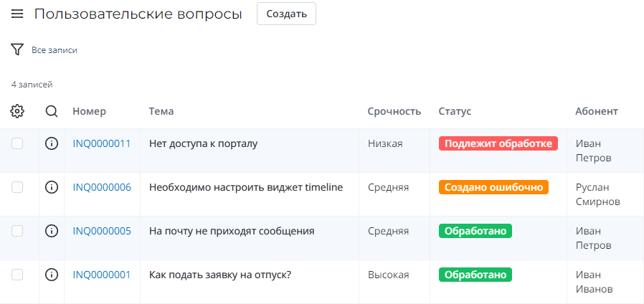Check the INQ0000005 row checkbox
Viewport: 644px width, 304px height.
pos(17,231)
